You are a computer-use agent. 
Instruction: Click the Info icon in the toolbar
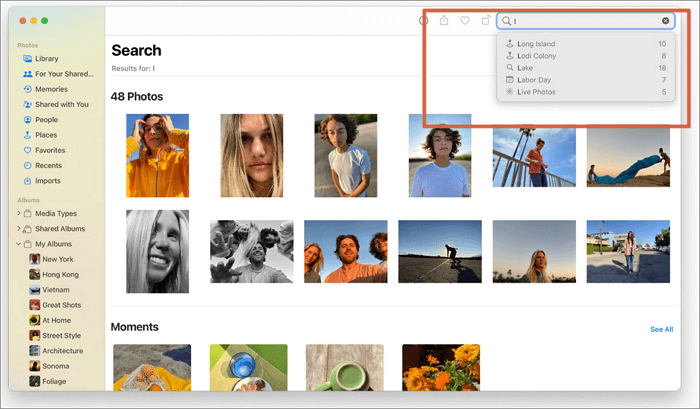tap(423, 20)
